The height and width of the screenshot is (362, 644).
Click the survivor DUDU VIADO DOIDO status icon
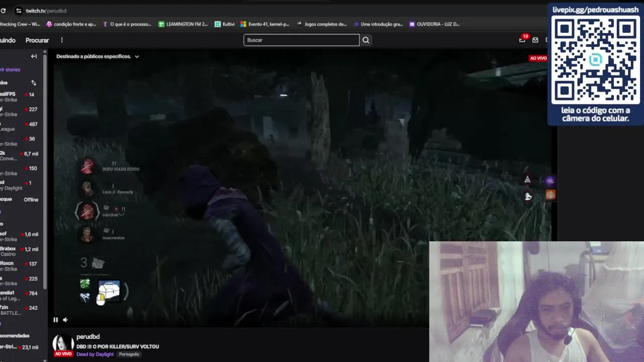point(88,166)
